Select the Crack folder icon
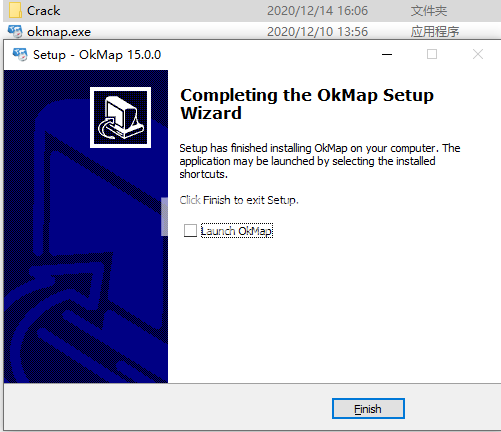The height and width of the screenshot is (432, 501). point(15,10)
